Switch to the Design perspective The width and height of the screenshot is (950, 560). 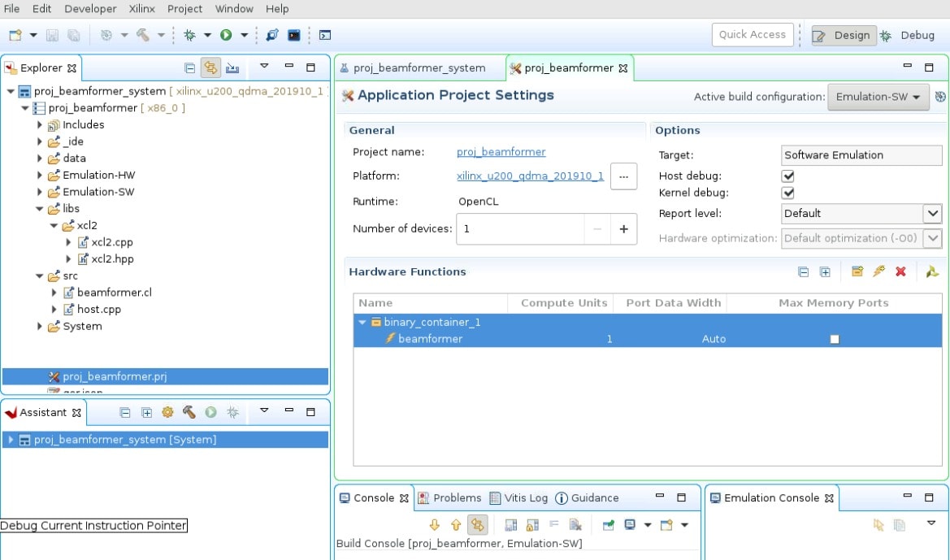pyautogui.click(x=844, y=35)
